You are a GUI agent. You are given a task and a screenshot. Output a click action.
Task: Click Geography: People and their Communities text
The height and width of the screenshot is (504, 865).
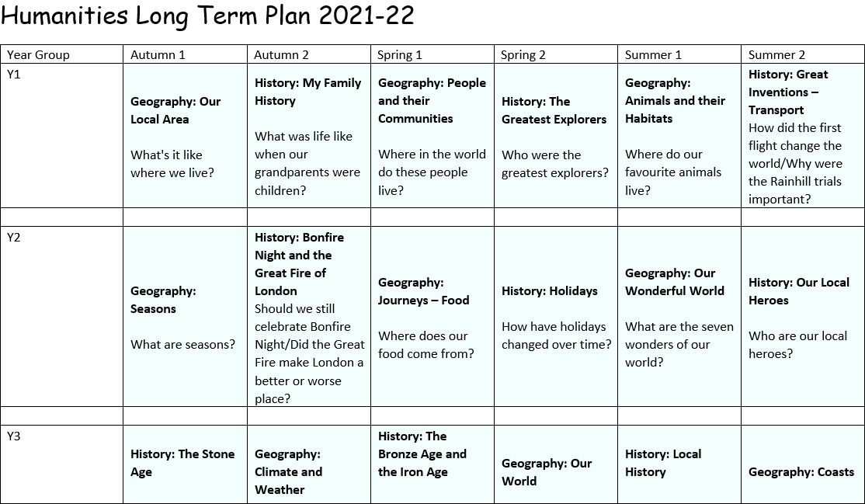pos(432,101)
